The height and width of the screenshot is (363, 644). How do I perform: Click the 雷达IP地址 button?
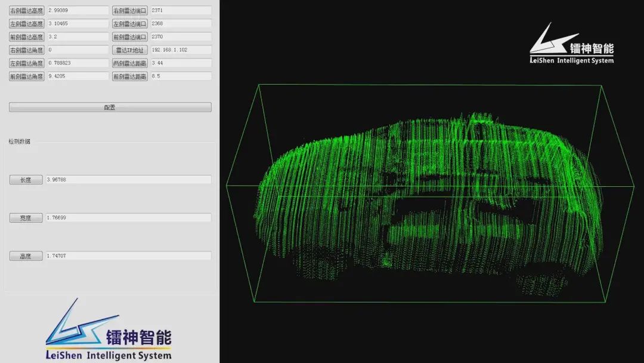(x=130, y=50)
